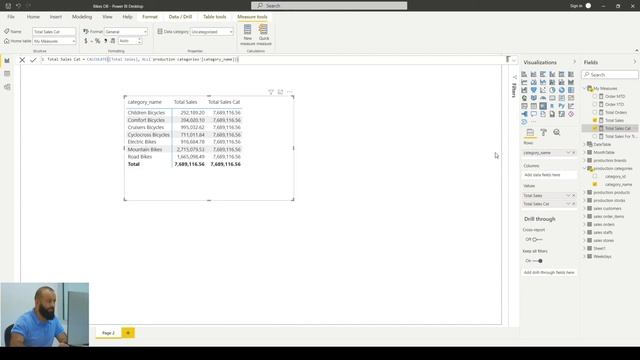The width and height of the screenshot is (640, 360).
Task: Select the matrix visual icon
Action: click(x=543, y=106)
